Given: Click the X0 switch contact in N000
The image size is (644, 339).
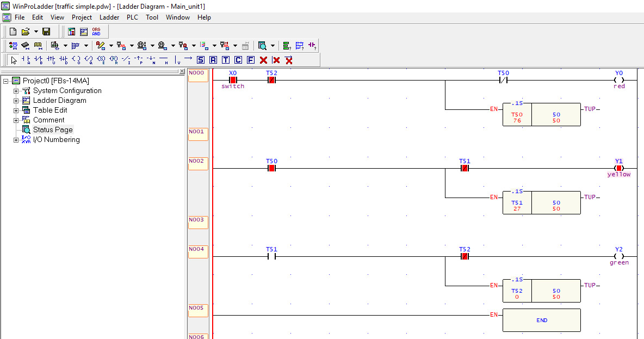Looking at the screenshot, I should [x=233, y=79].
